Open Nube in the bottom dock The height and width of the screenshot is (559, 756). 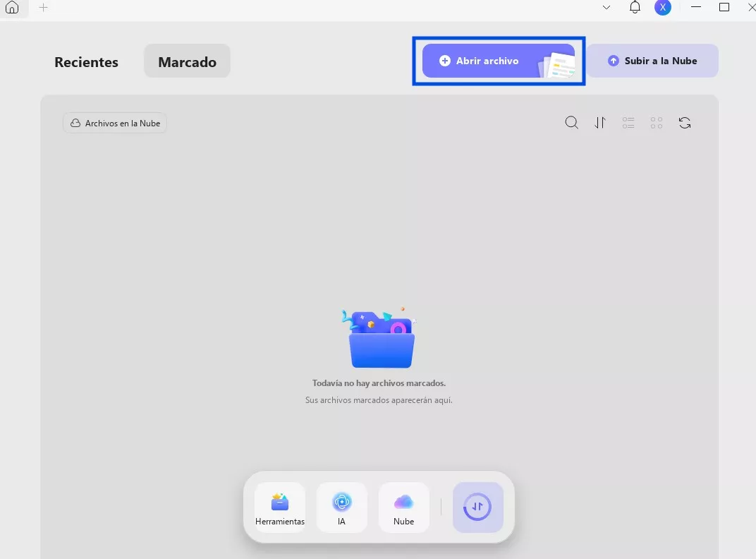[x=403, y=507]
